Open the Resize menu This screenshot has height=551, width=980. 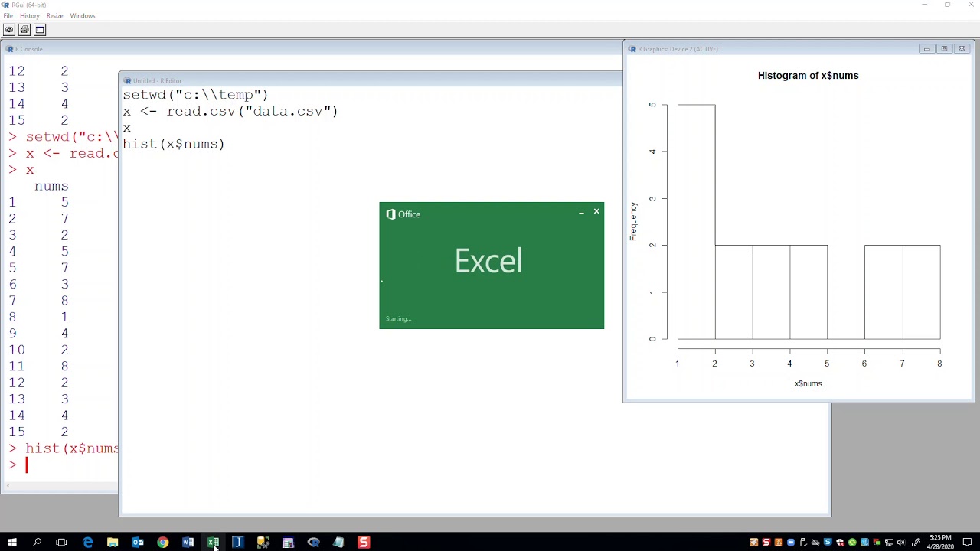pos(54,15)
